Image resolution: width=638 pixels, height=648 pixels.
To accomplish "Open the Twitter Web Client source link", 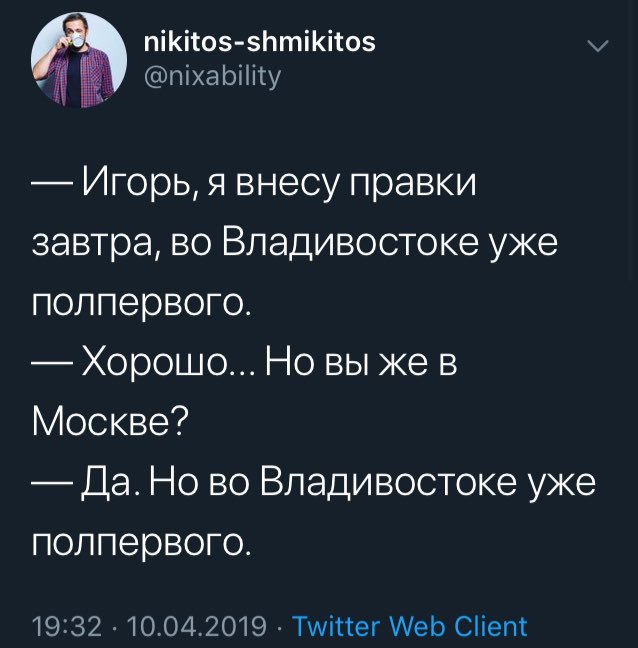I will [x=410, y=627].
